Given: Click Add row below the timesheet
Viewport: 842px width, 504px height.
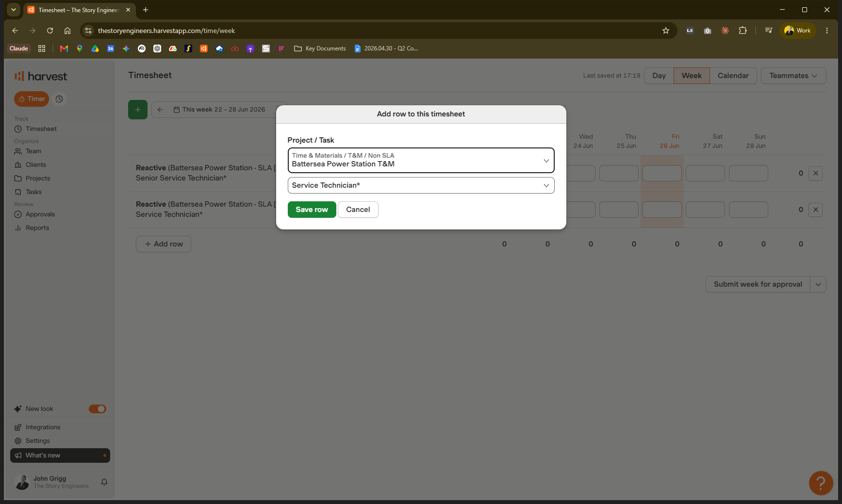Looking at the screenshot, I should pyautogui.click(x=164, y=244).
